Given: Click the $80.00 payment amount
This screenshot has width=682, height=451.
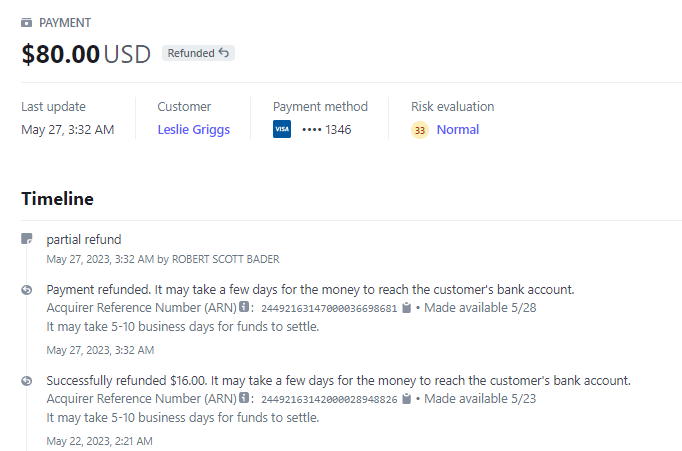Looking at the screenshot, I should [x=60, y=54].
